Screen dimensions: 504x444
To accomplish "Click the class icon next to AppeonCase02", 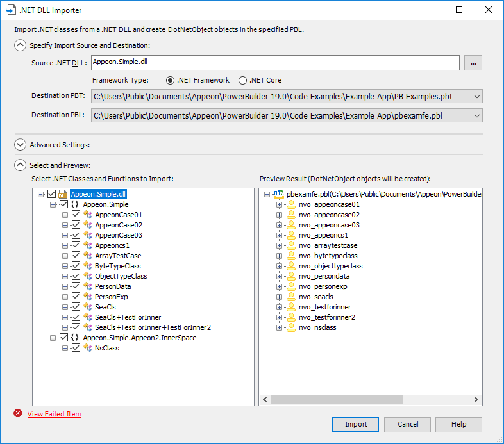I will point(88,225).
